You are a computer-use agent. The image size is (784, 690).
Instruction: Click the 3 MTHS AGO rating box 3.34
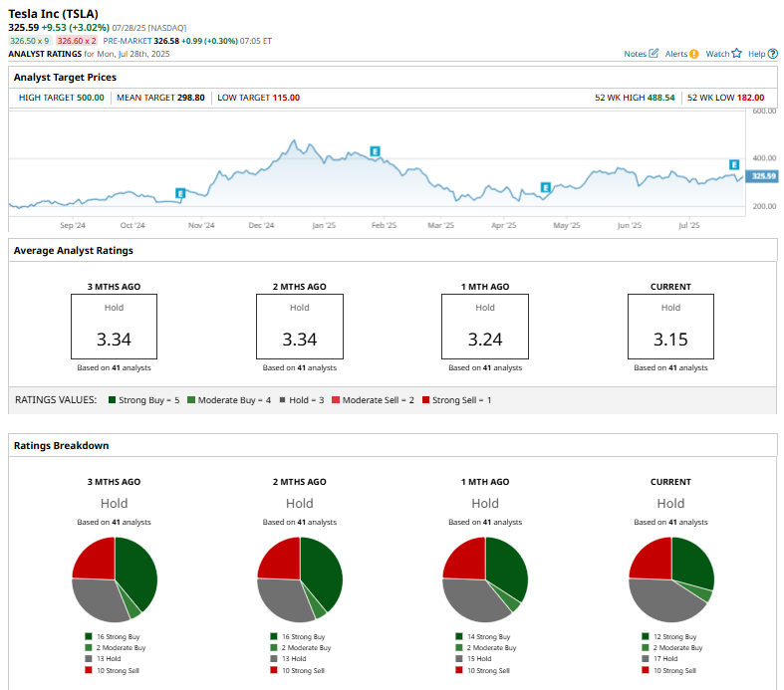(114, 327)
